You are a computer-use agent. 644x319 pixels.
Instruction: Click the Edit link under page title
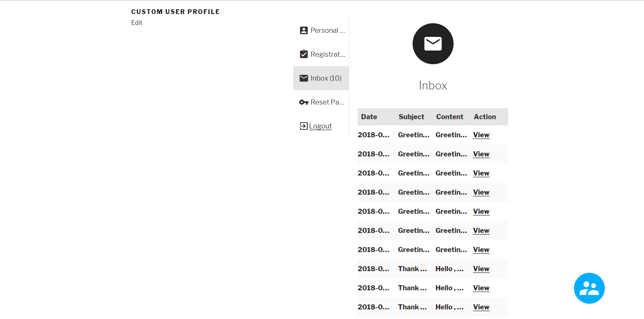click(x=137, y=23)
